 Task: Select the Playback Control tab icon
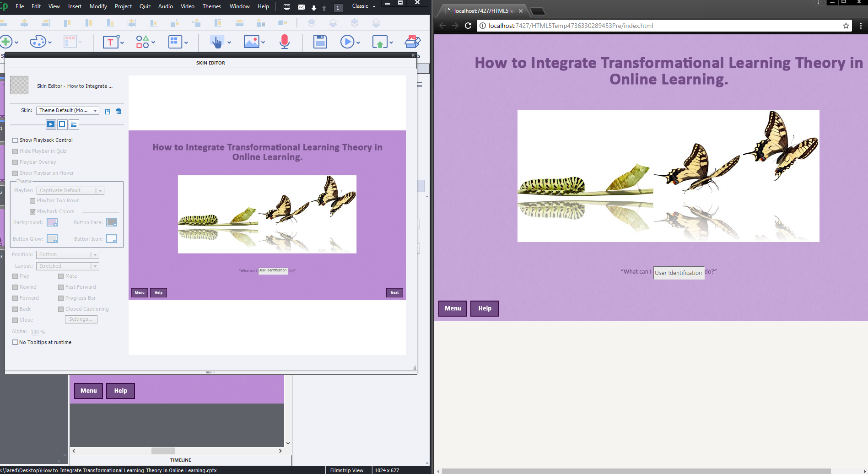(x=51, y=124)
